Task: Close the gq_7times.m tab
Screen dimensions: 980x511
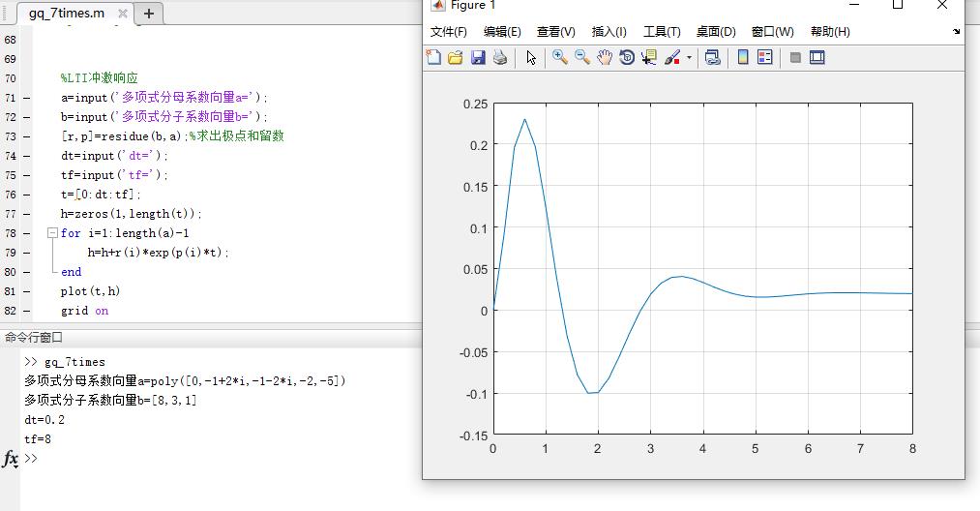Action: tap(123, 14)
